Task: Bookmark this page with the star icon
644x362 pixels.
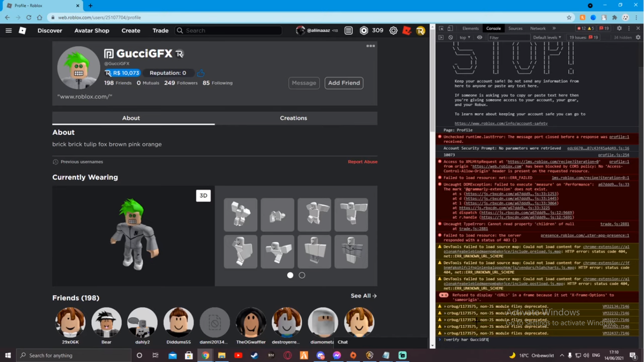Action: [569, 17]
